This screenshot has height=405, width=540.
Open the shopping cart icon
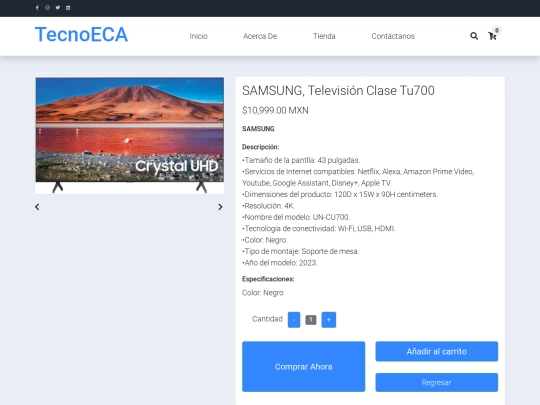tap(493, 35)
